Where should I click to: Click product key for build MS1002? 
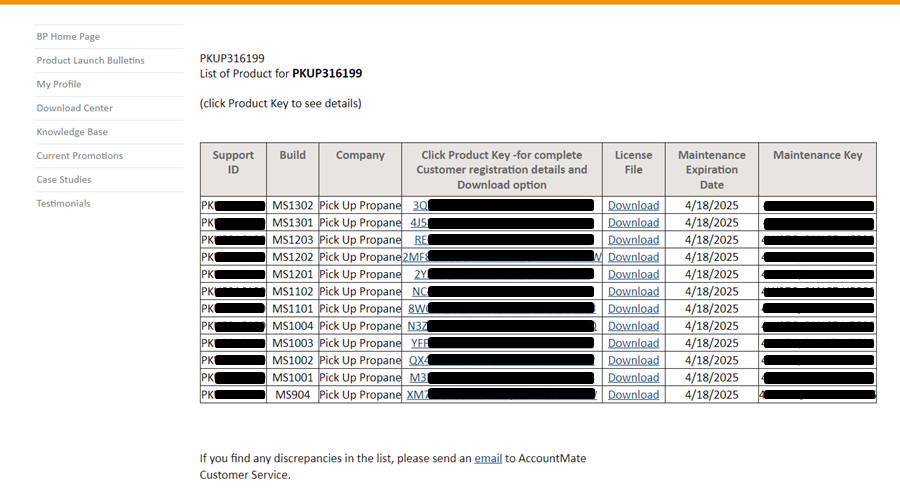click(419, 361)
